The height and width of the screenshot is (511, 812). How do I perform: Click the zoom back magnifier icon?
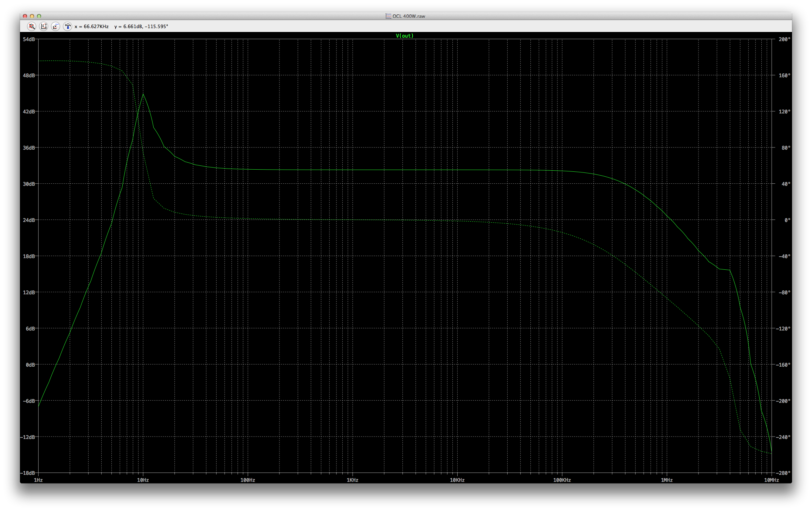[32, 26]
